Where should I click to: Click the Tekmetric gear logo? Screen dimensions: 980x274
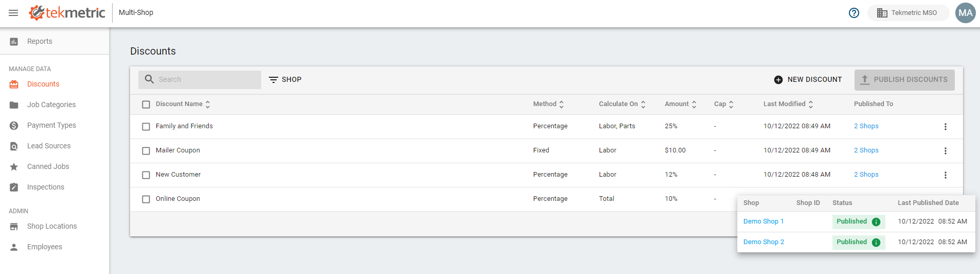37,12
